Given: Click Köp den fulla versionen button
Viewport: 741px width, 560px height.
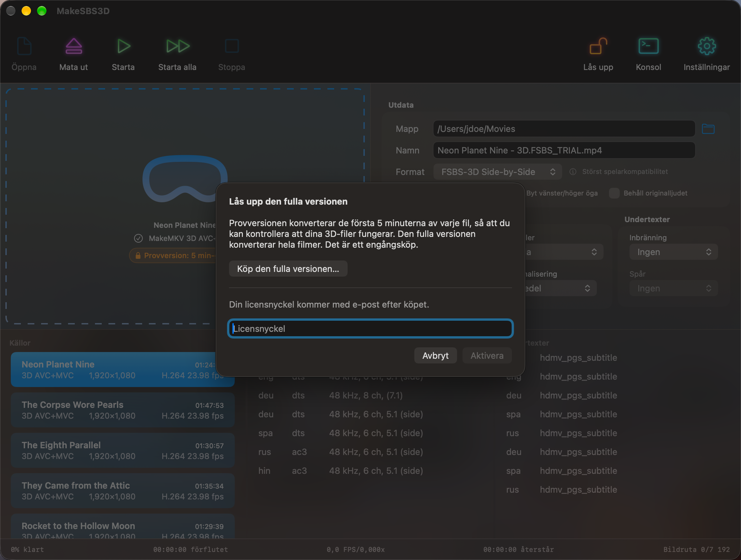Looking at the screenshot, I should click(x=288, y=269).
